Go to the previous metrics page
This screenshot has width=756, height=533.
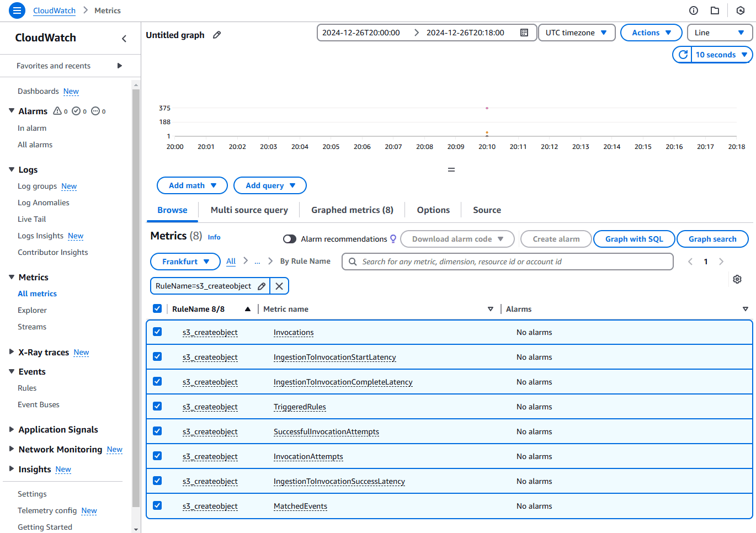click(x=690, y=262)
